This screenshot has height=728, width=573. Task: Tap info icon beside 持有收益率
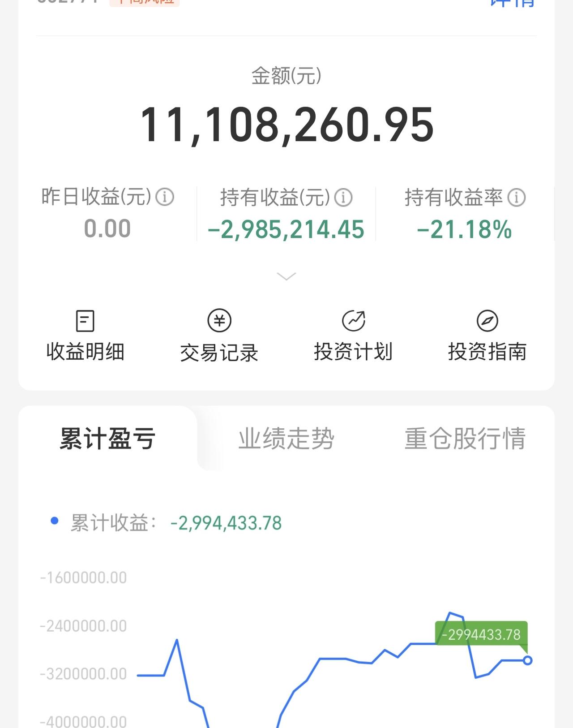click(x=517, y=197)
